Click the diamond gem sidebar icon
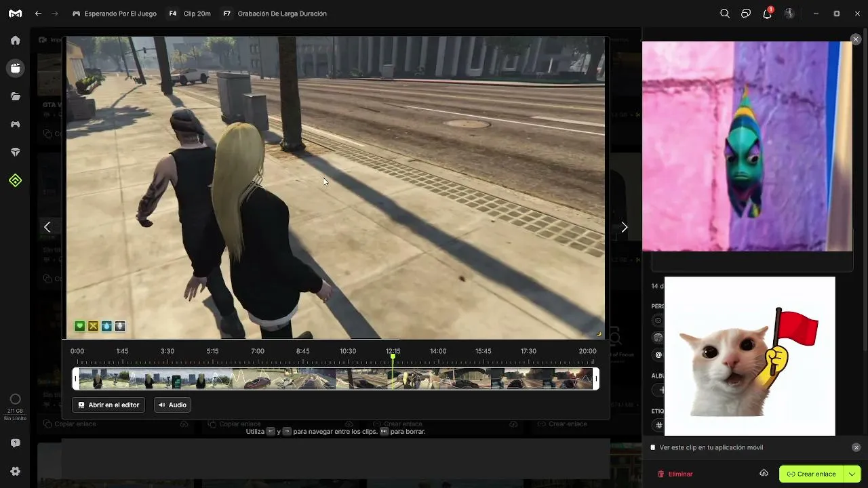The width and height of the screenshot is (868, 488). [15, 152]
